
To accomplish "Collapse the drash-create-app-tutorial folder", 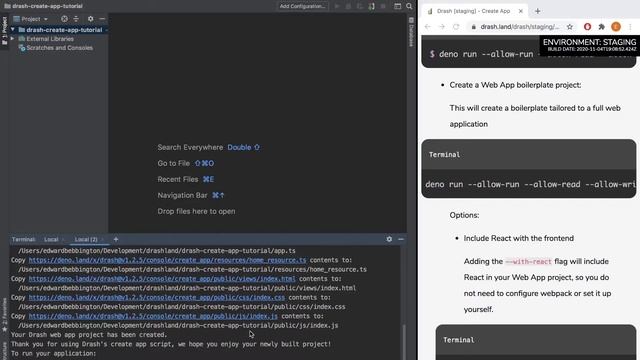I will pos(13,30).
